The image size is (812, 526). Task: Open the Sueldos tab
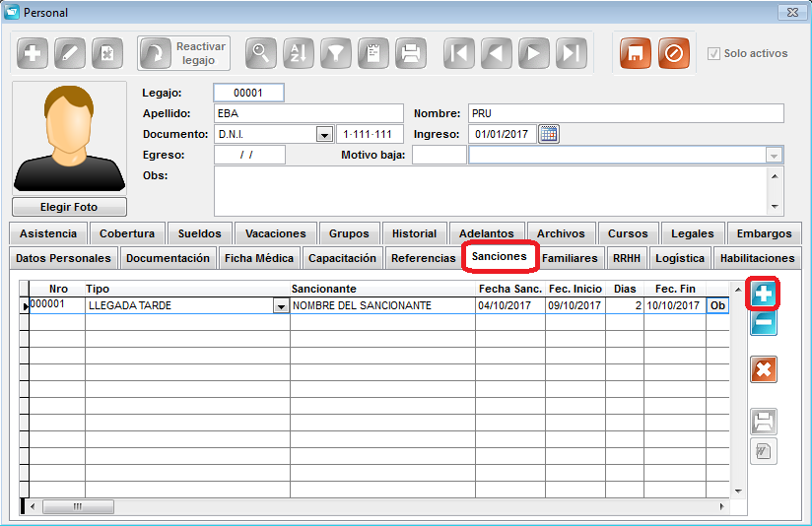click(x=199, y=233)
